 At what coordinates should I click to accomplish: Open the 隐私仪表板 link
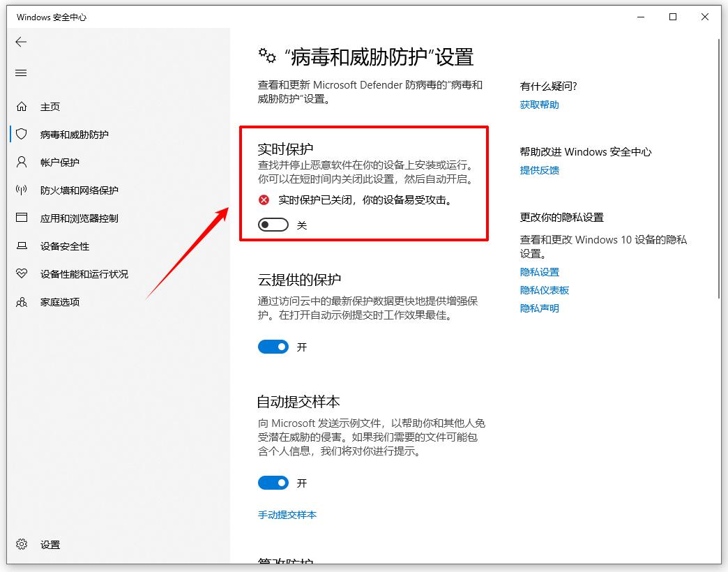[x=544, y=290]
